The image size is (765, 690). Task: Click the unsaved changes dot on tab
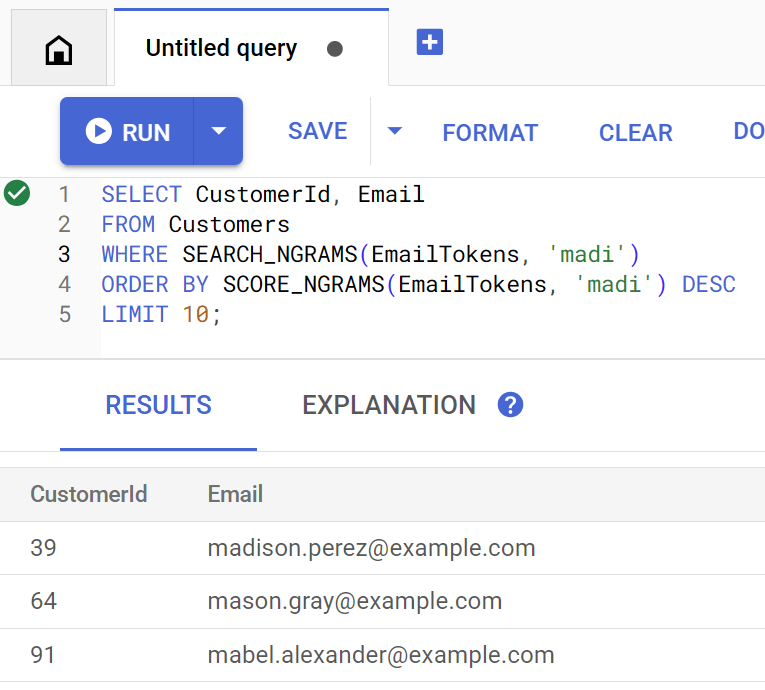tap(335, 49)
